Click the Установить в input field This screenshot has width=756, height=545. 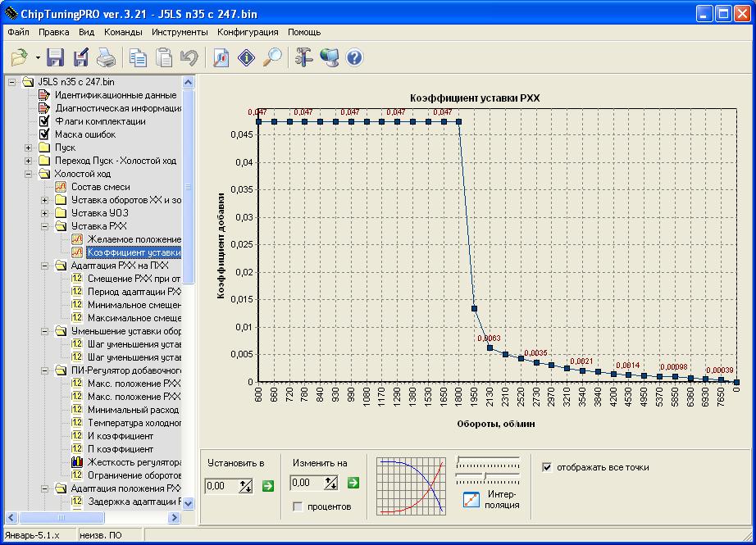click(x=221, y=486)
